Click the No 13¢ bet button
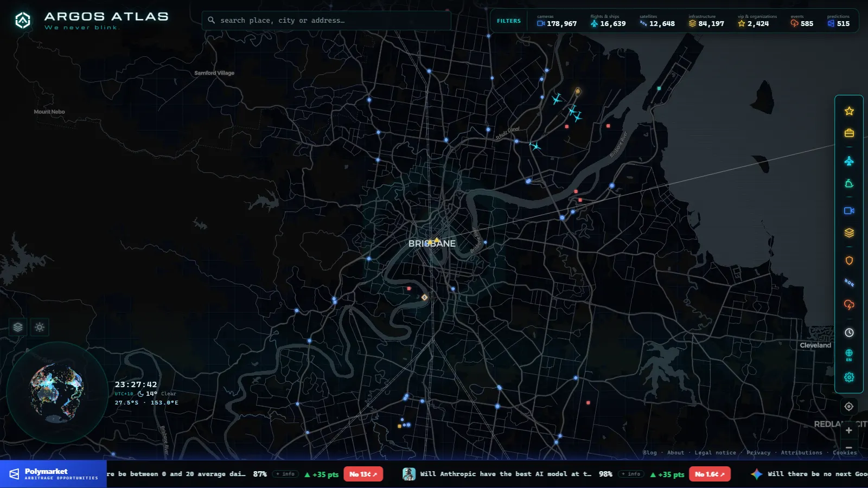Viewport: 868px width, 488px height. tap(363, 474)
